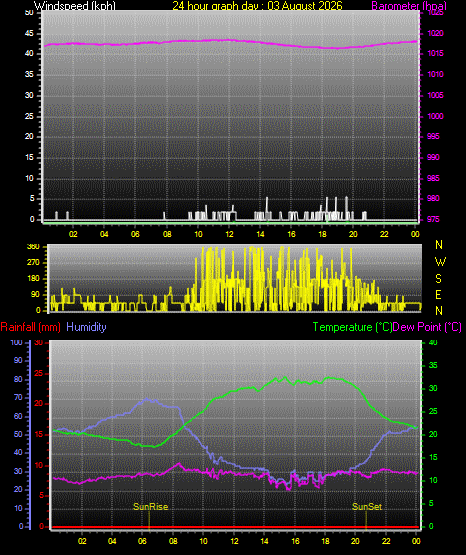This screenshot has width=466, height=555.
Task: Click the 45 value on windspeed axis
Action: 29,34
